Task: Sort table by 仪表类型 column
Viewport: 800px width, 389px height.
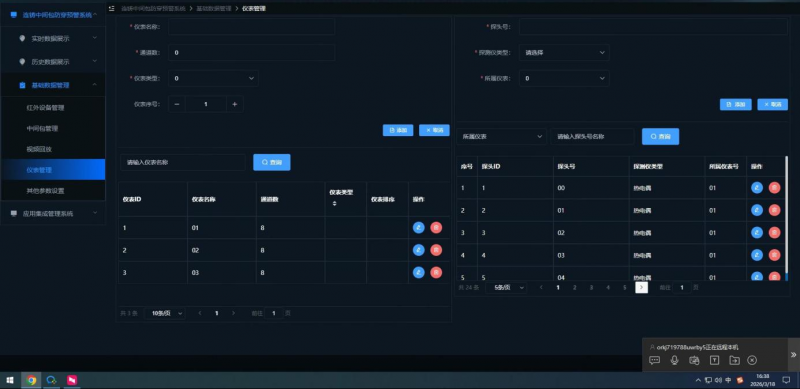Action: (335, 203)
